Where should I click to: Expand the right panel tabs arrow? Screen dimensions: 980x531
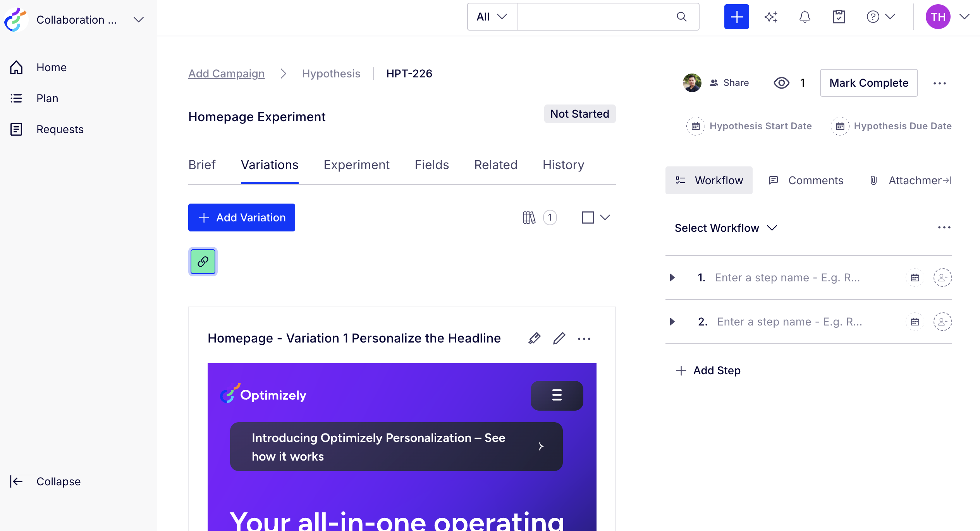[947, 180]
